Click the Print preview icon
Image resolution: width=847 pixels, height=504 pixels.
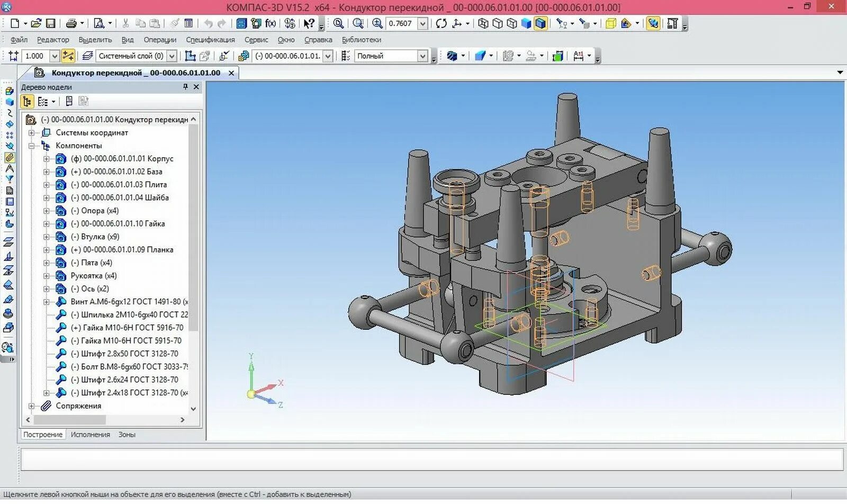(99, 23)
